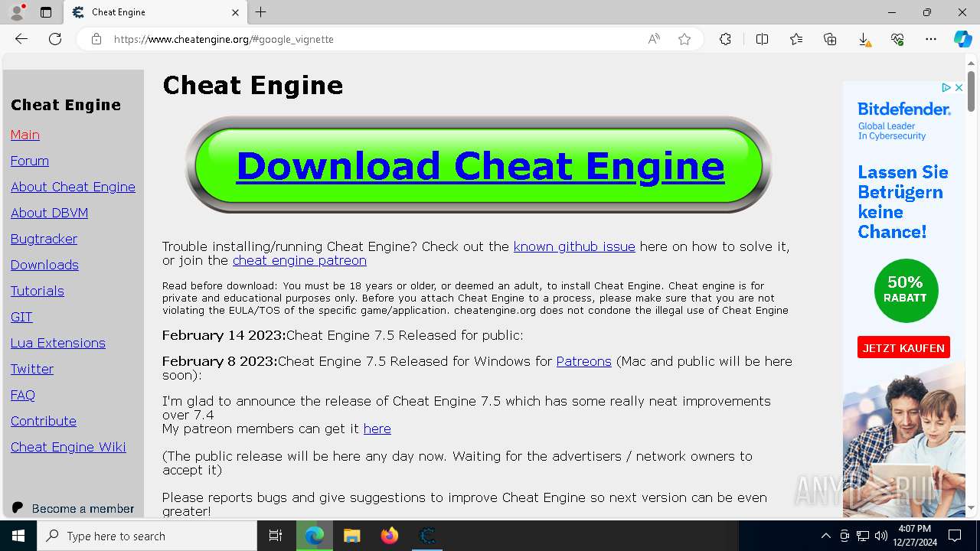Open Read aloud icon in address bar
980x551 pixels.
pos(654,39)
